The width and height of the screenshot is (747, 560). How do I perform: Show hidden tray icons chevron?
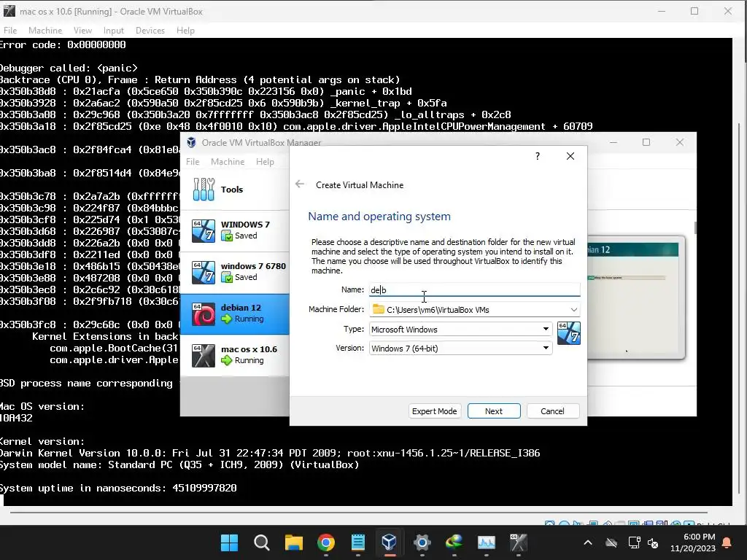(588, 542)
